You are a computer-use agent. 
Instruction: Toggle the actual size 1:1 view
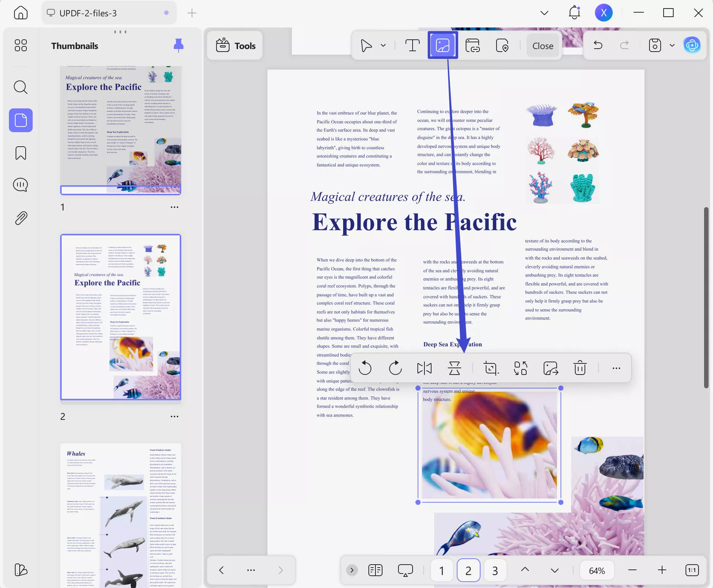(x=692, y=570)
